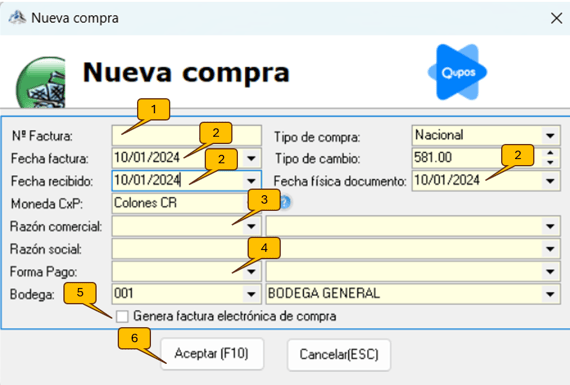Open the Fecha recibido date picker arrow
This screenshot has height=385, width=570.
251,181
